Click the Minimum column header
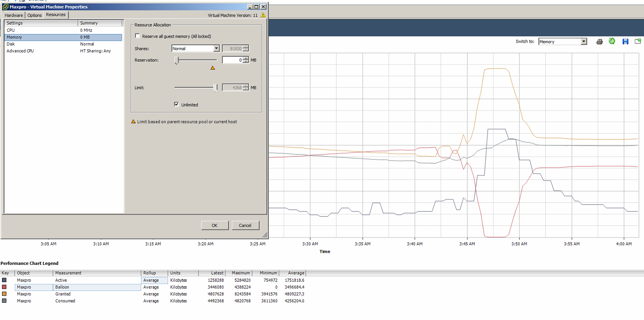The height and width of the screenshot is (320, 644). coord(266,273)
